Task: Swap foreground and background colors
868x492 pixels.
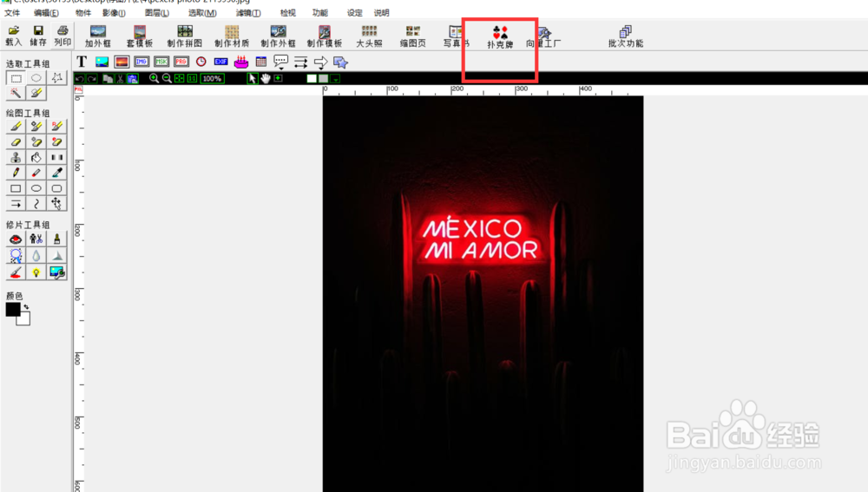Action: pos(26,306)
